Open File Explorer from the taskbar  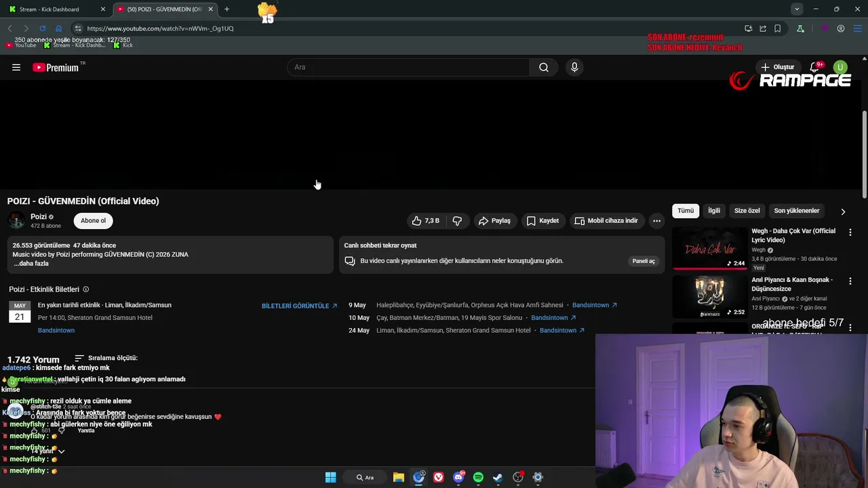[x=399, y=477]
